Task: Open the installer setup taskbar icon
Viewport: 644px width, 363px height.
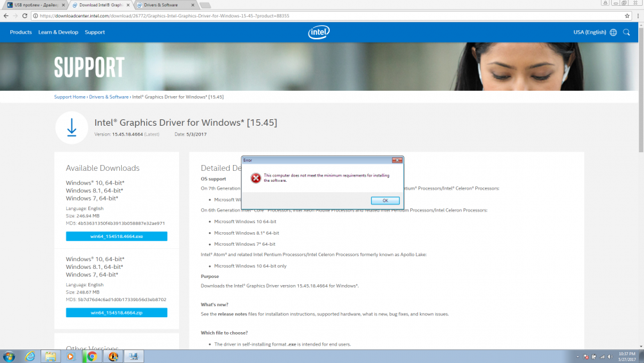Action: (134, 357)
